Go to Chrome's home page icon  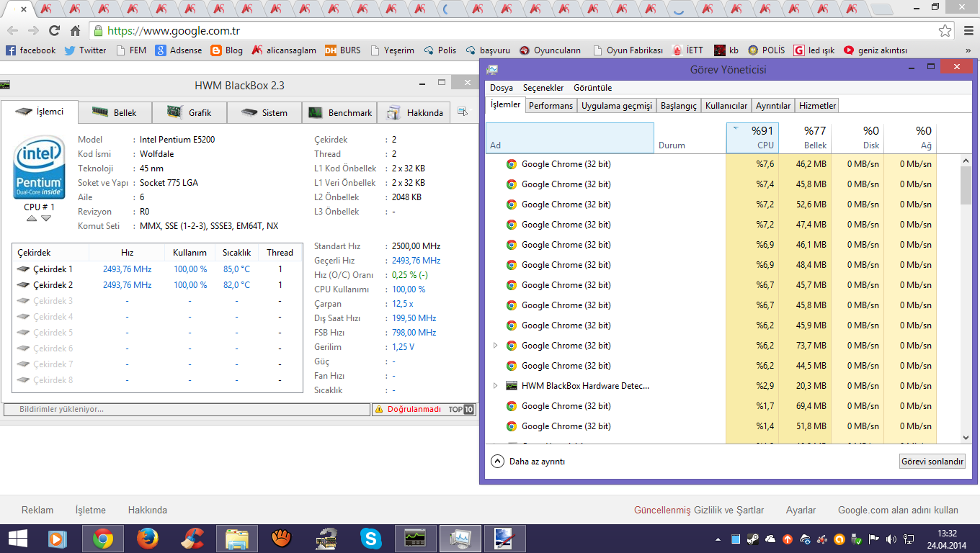coord(75,31)
